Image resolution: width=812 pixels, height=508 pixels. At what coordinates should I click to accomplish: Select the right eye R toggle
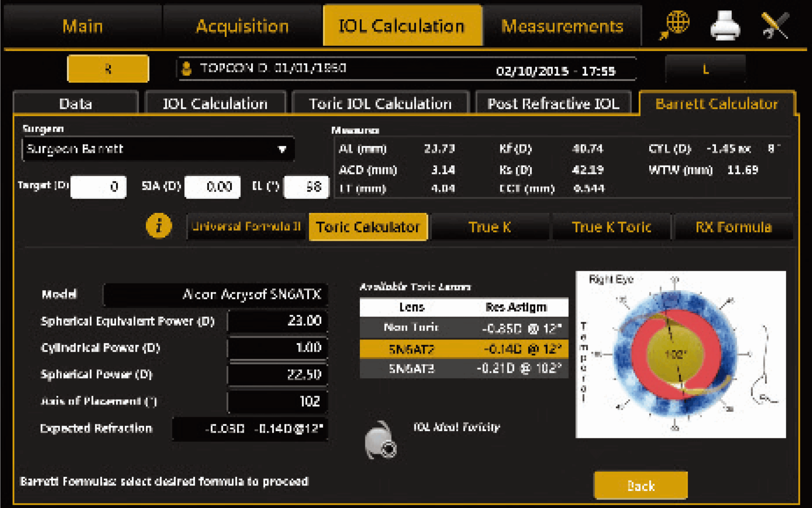point(108,69)
